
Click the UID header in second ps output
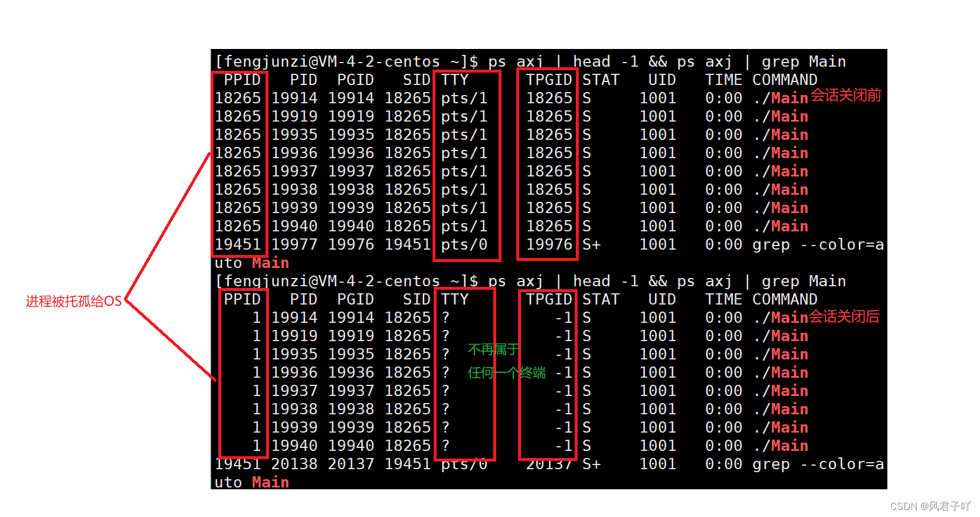(x=662, y=299)
